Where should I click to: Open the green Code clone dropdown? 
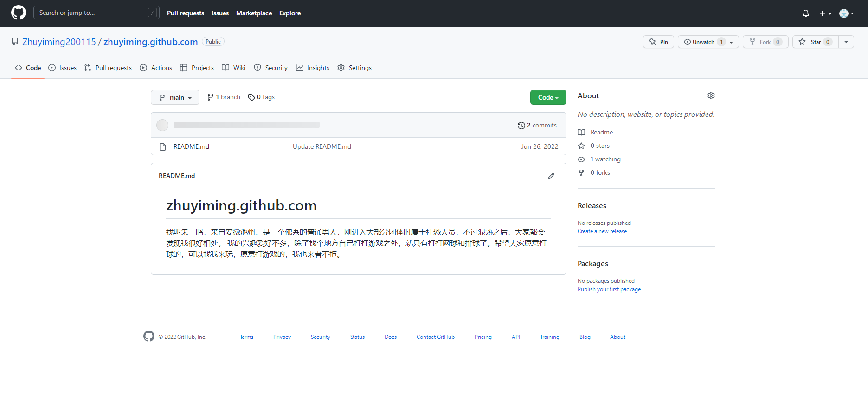coord(548,97)
